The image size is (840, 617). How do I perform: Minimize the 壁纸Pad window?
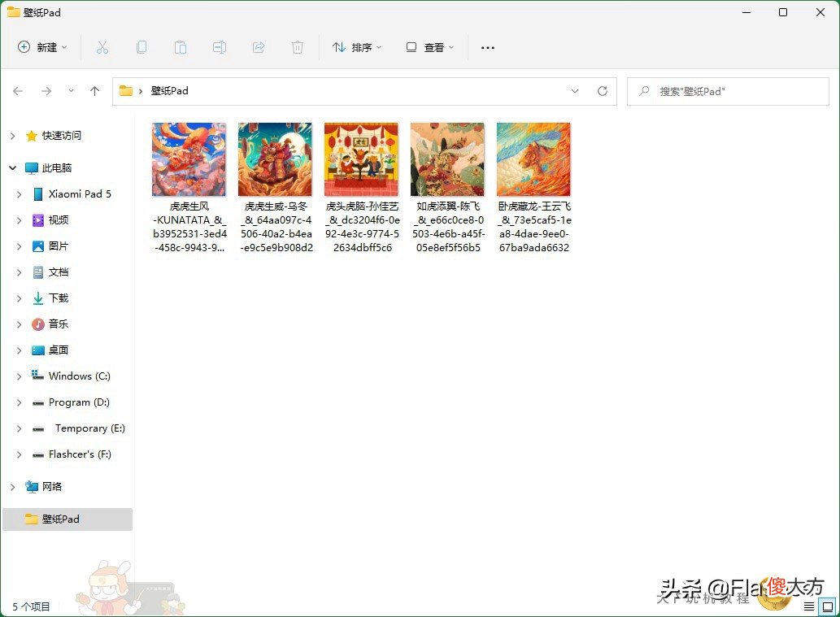pos(746,12)
